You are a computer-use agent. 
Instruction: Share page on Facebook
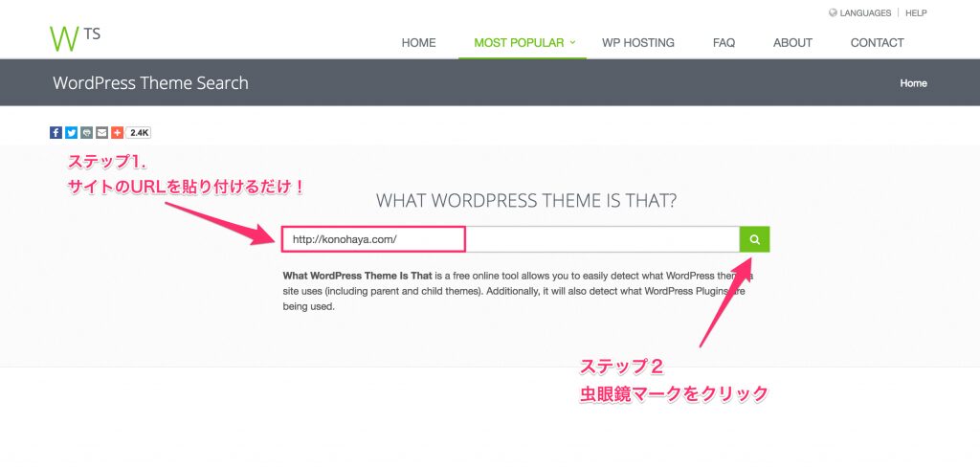click(x=56, y=132)
